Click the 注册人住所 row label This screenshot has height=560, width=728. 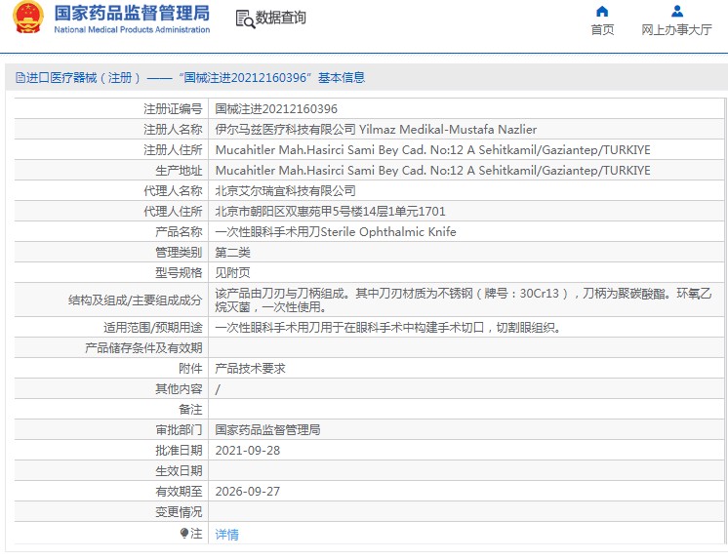pos(173,150)
